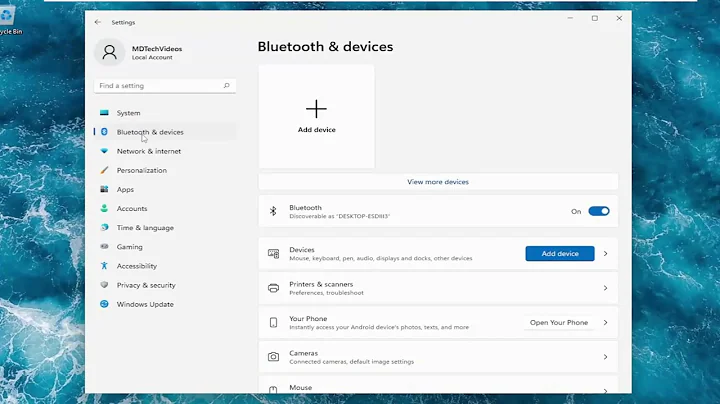Select Apps in the sidebar

point(165,189)
